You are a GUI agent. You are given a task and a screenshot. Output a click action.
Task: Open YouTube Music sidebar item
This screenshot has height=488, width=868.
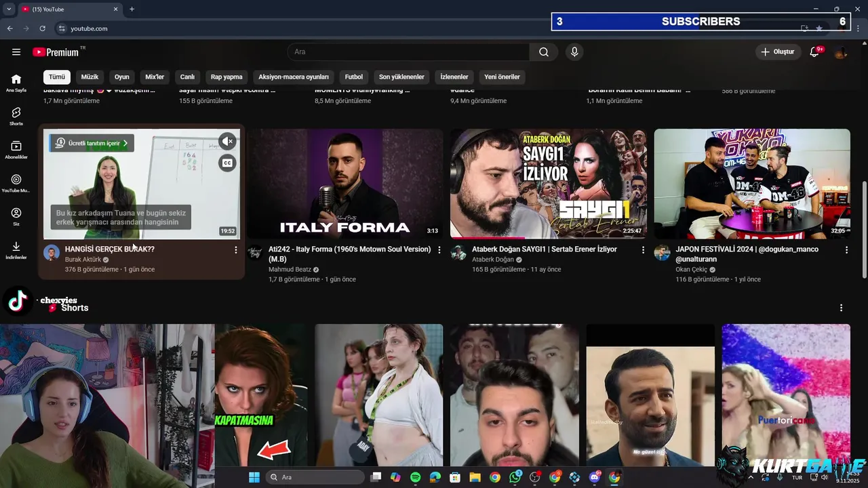coord(16,183)
